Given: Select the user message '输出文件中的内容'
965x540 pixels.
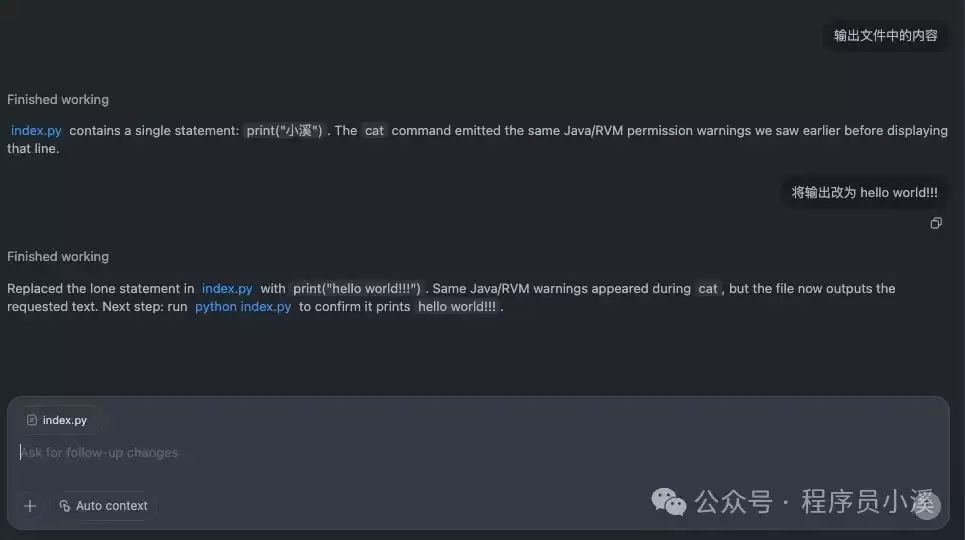Looking at the screenshot, I should 885,36.
